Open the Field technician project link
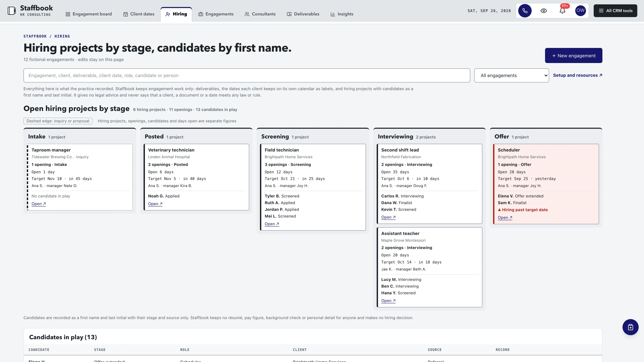Image resolution: width=644 pixels, height=362 pixels. coord(272,224)
